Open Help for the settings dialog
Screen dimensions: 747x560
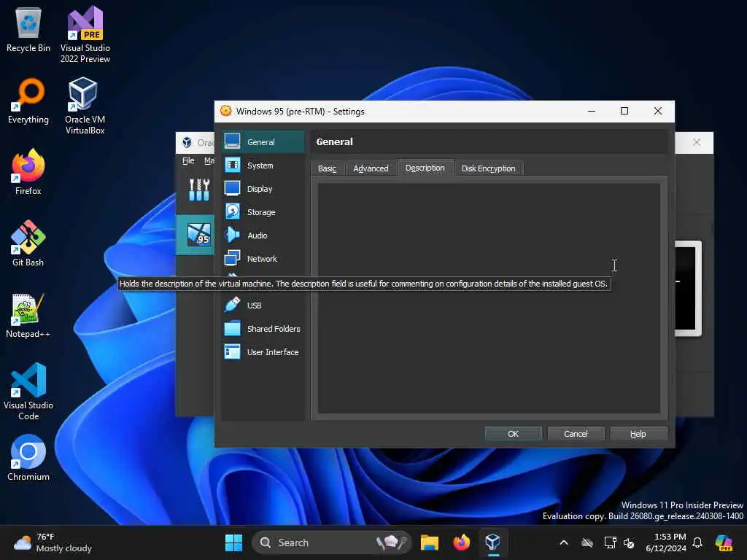(x=638, y=434)
